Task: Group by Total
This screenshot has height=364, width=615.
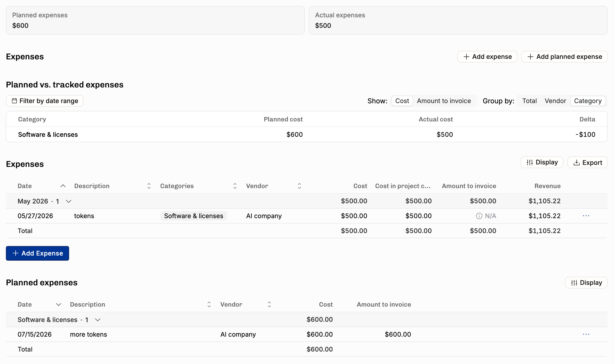Action: [x=529, y=101]
